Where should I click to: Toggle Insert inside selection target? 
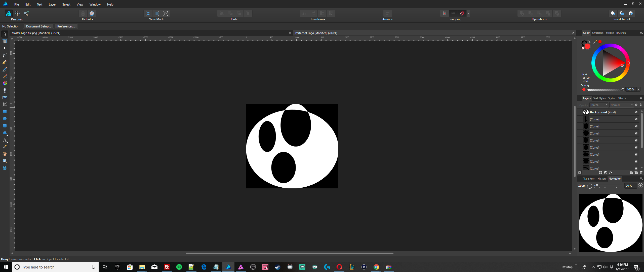[631, 13]
